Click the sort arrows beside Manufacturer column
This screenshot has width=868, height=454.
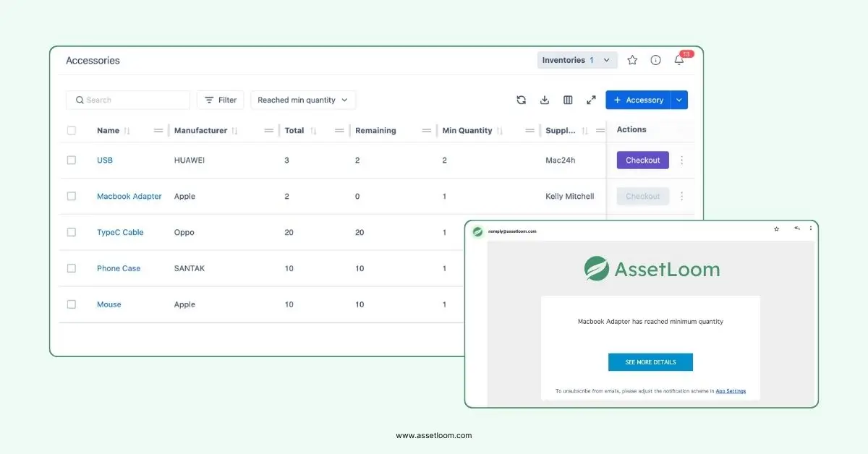(235, 131)
